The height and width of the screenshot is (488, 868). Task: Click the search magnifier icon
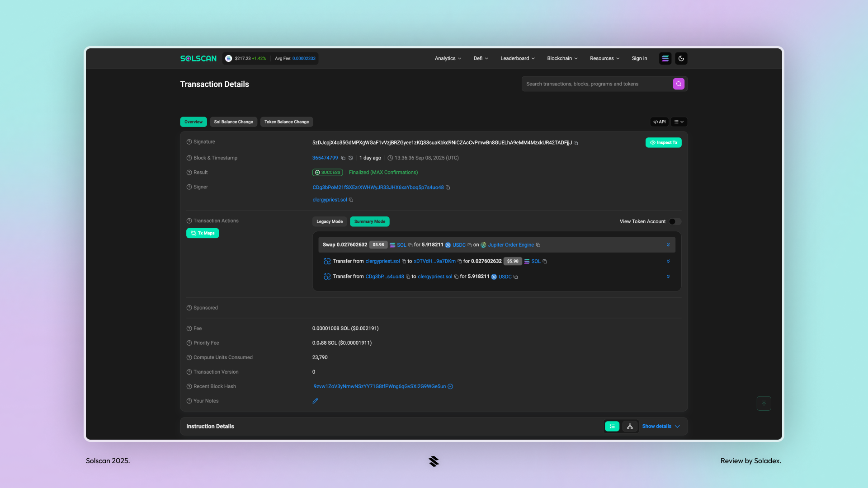[x=678, y=84]
